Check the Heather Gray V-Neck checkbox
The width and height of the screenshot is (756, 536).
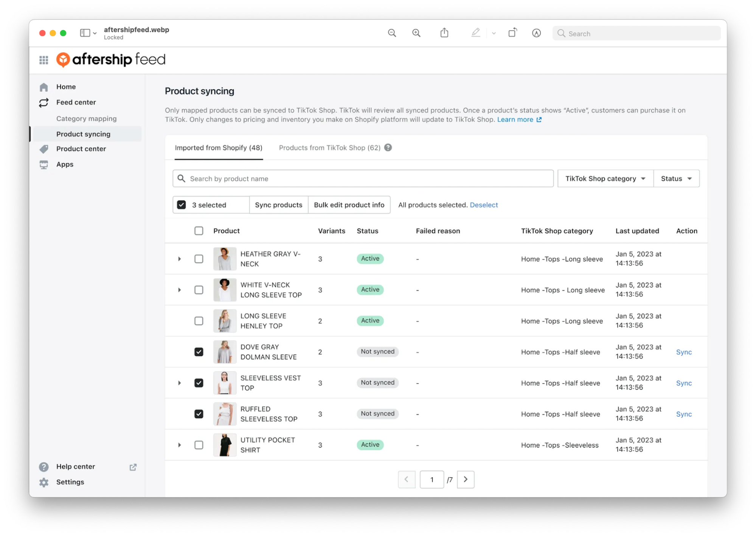click(x=199, y=259)
